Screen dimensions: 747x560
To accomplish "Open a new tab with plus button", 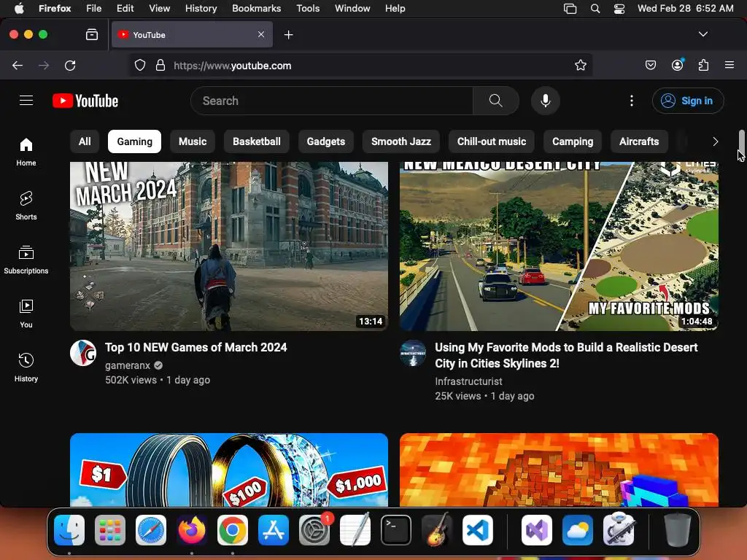I will click(288, 34).
